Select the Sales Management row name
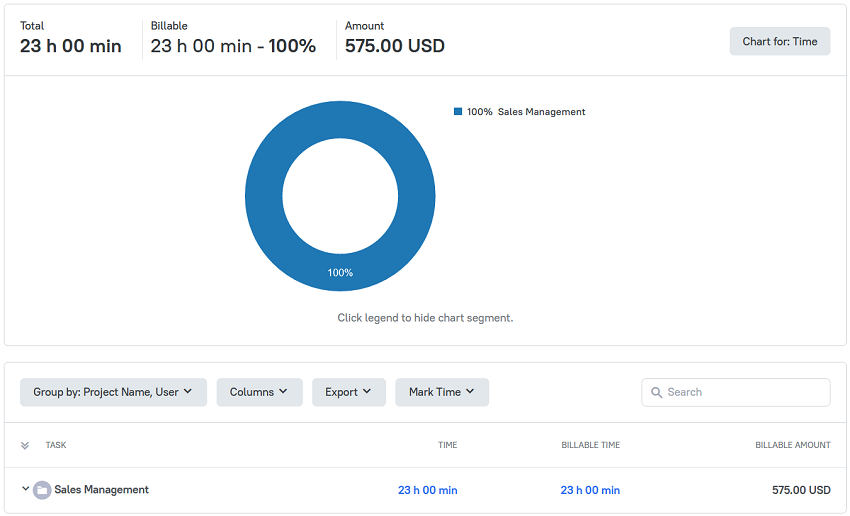This screenshot has width=850, height=516. tap(101, 489)
